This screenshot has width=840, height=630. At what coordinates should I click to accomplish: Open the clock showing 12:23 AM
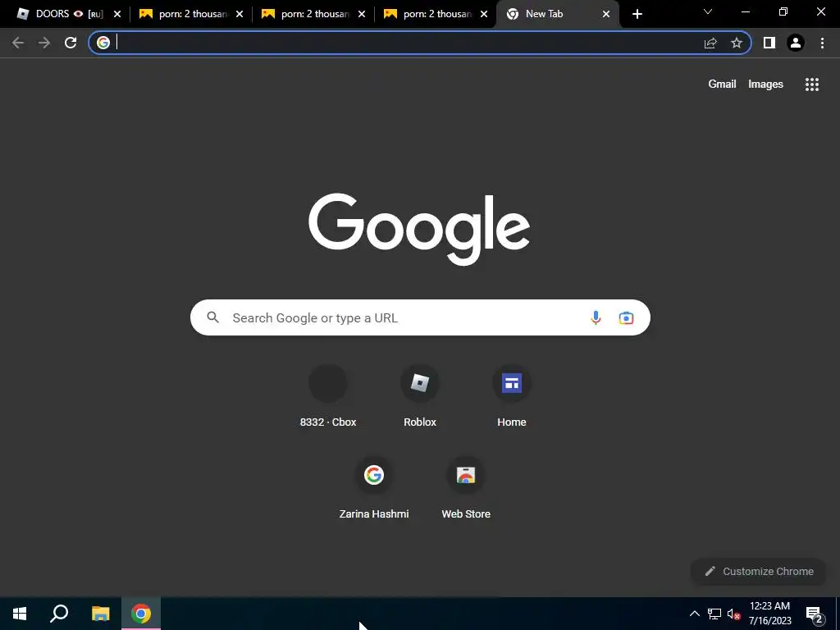click(769, 614)
